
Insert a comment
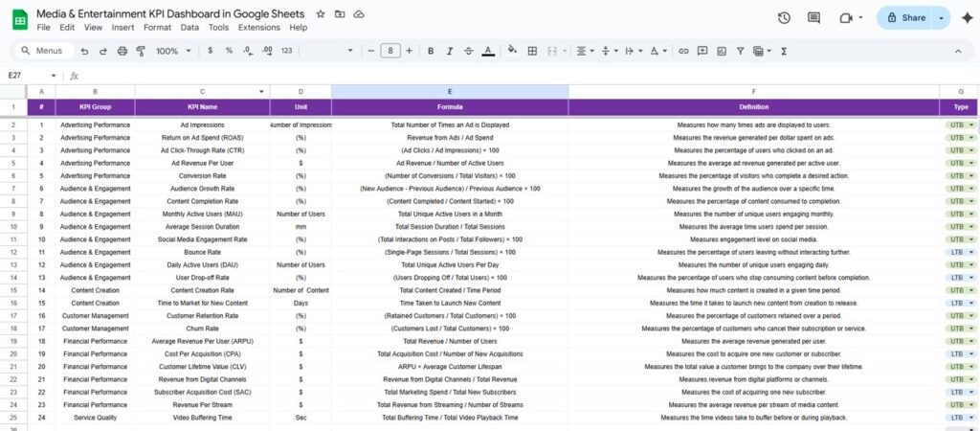pyautogui.click(x=702, y=52)
